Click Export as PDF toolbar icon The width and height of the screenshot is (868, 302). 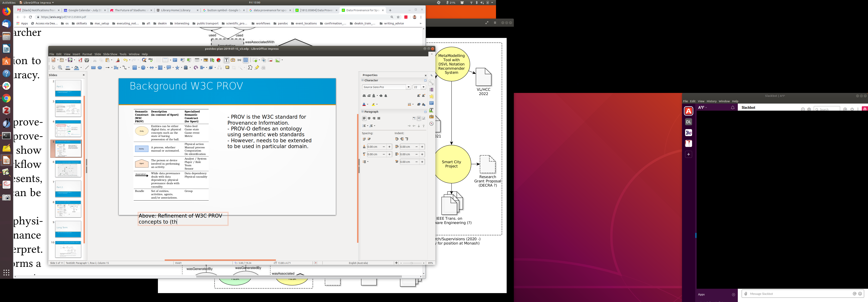pos(80,60)
